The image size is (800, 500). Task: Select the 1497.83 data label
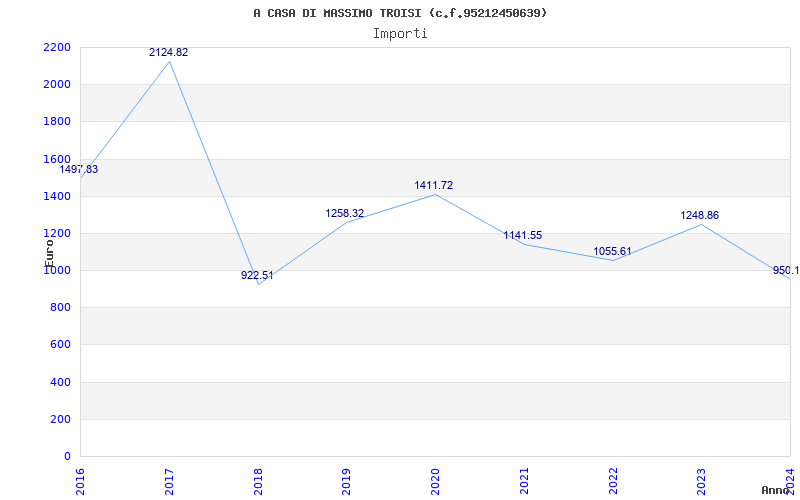click(79, 170)
